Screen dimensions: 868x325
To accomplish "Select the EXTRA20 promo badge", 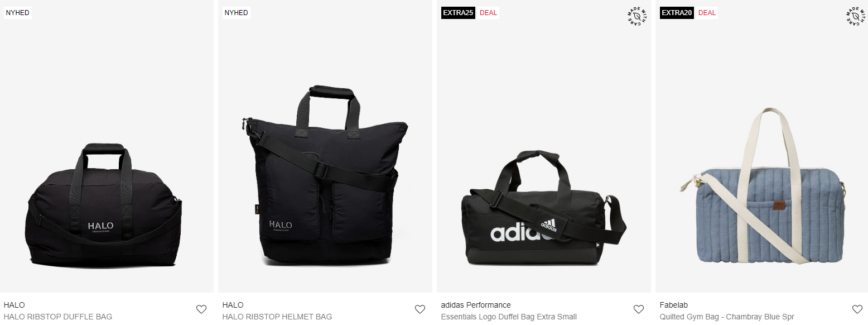I will pos(677,13).
